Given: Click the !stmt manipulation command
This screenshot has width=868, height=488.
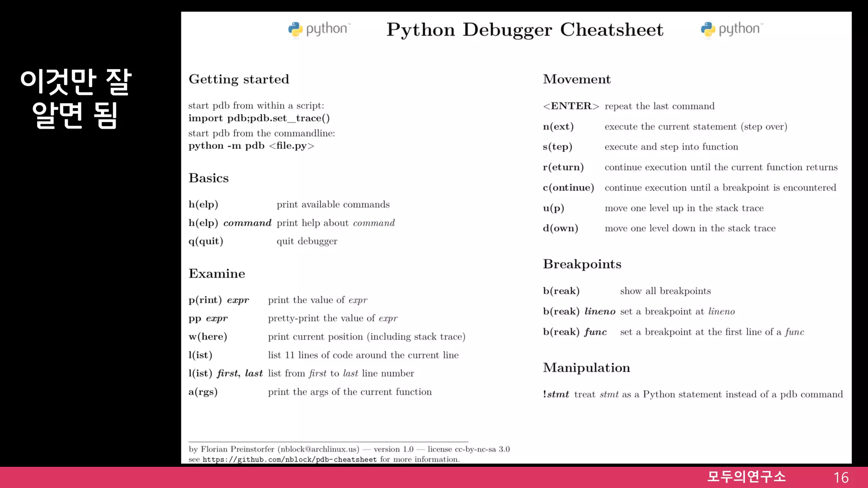Looking at the screenshot, I should point(556,394).
